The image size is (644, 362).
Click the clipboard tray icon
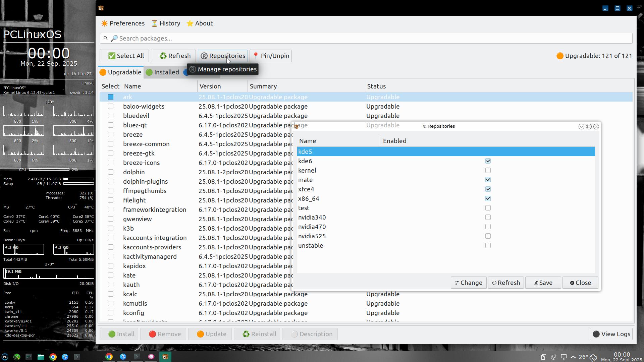(x=543, y=357)
